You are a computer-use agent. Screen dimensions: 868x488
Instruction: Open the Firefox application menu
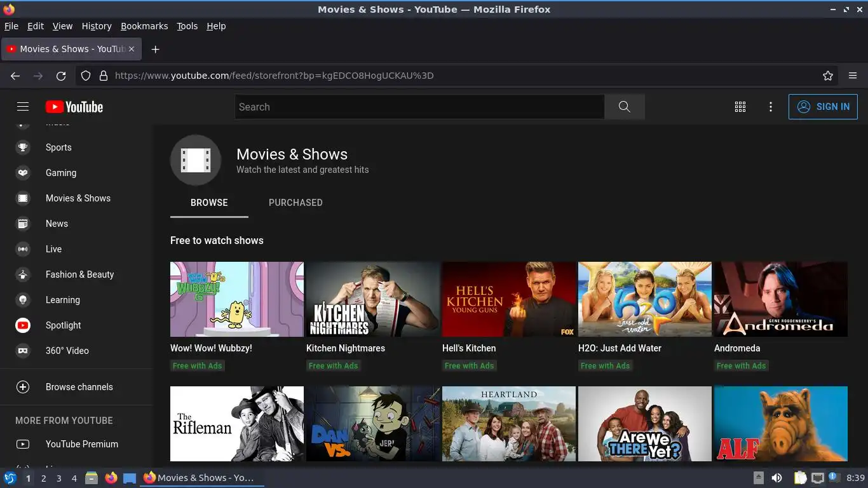pyautogui.click(x=853, y=76)
